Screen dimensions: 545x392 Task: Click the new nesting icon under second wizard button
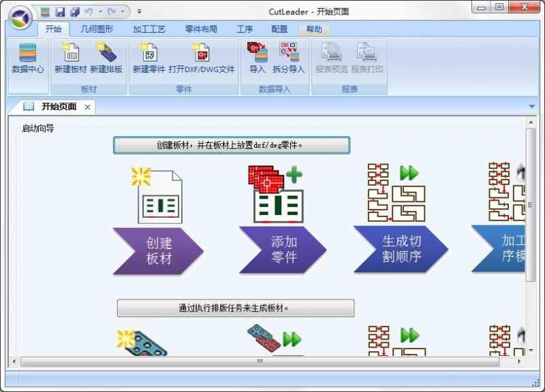[142, 342]
